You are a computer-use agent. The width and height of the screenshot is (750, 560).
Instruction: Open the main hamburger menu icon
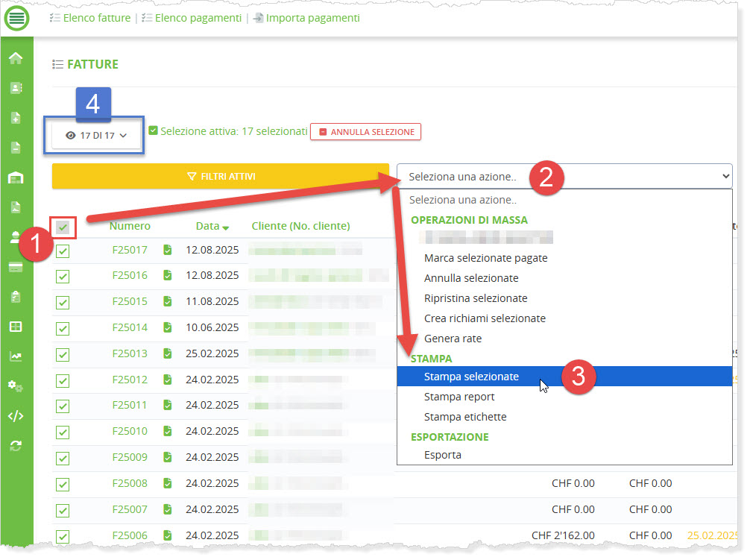[16, 18]
